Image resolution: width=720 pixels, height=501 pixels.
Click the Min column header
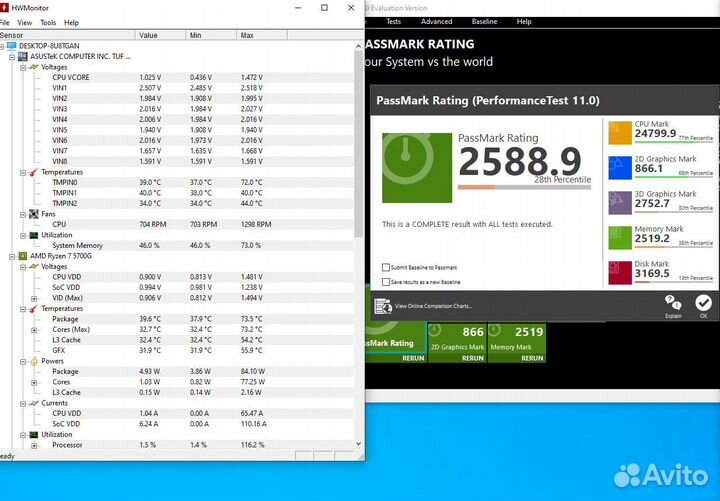211,35
